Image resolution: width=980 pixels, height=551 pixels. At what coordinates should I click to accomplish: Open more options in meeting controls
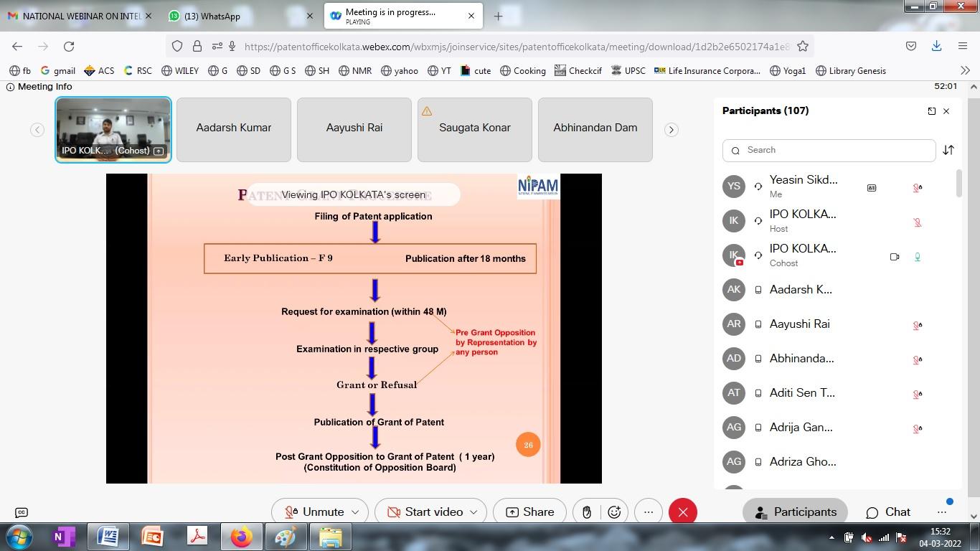[649, 512]
